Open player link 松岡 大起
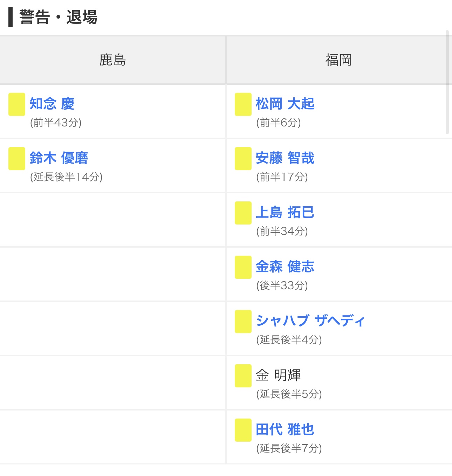This screenshot has height=476, width=452. (285, 104)
